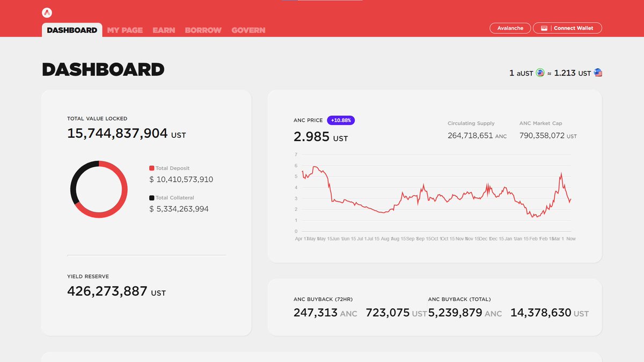Go to the MY PAGE tab

click(x=125, y=30)
